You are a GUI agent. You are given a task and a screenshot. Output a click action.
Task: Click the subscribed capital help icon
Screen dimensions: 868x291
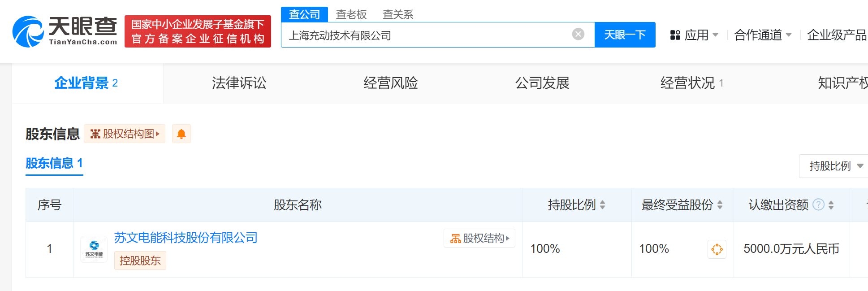(818, 205)
